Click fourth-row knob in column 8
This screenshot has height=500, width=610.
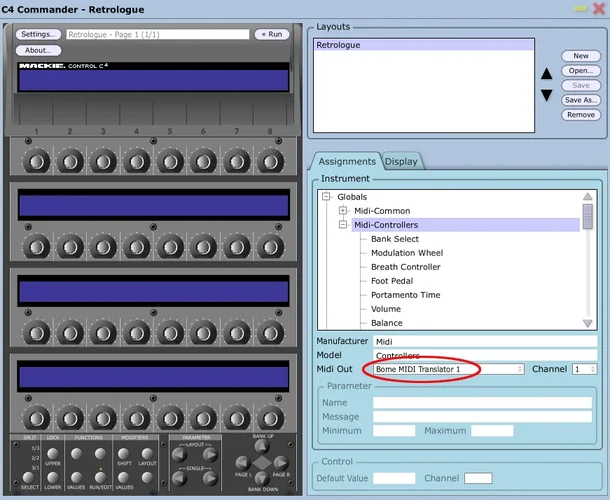pos(270,419)
